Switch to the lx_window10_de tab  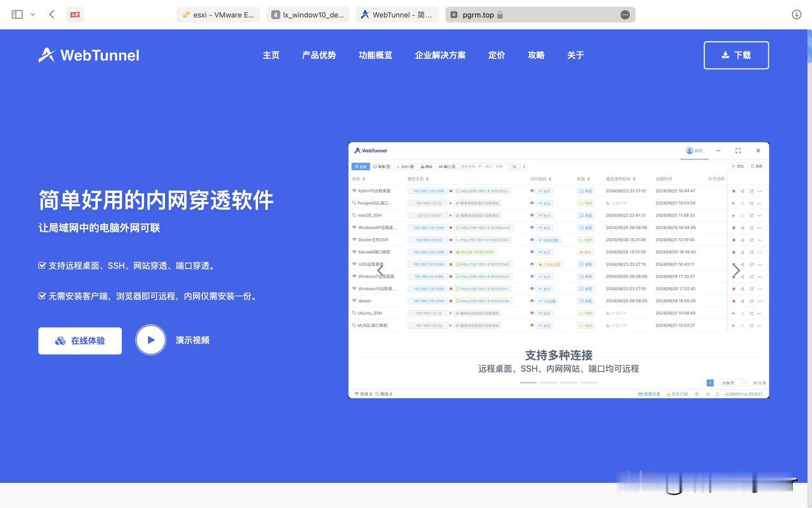[x=308, y=15]
